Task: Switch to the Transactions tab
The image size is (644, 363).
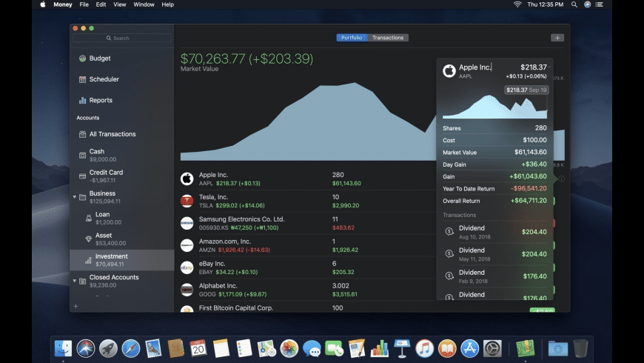Action: (388, 38)
